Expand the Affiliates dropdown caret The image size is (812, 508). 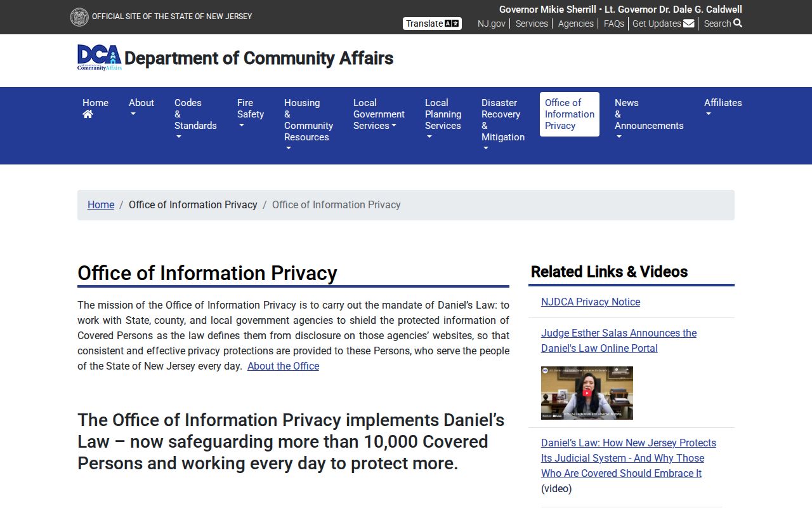[x=708, y=115]
